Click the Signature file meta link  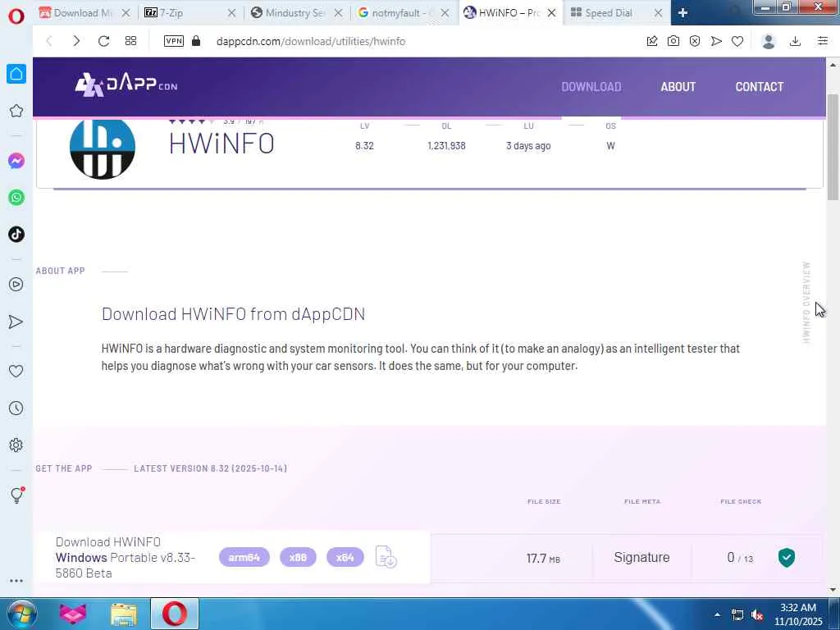tap(641, 557)
